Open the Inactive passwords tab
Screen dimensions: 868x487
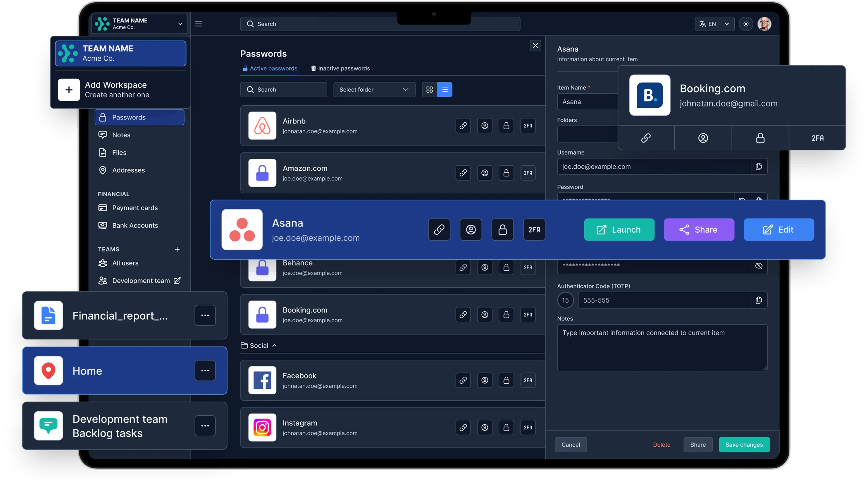click(340, 68)
